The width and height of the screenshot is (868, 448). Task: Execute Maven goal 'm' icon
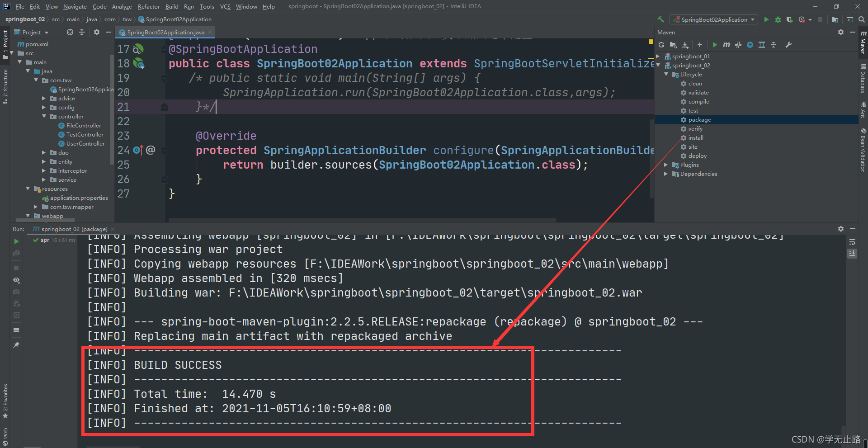point(726,45)
